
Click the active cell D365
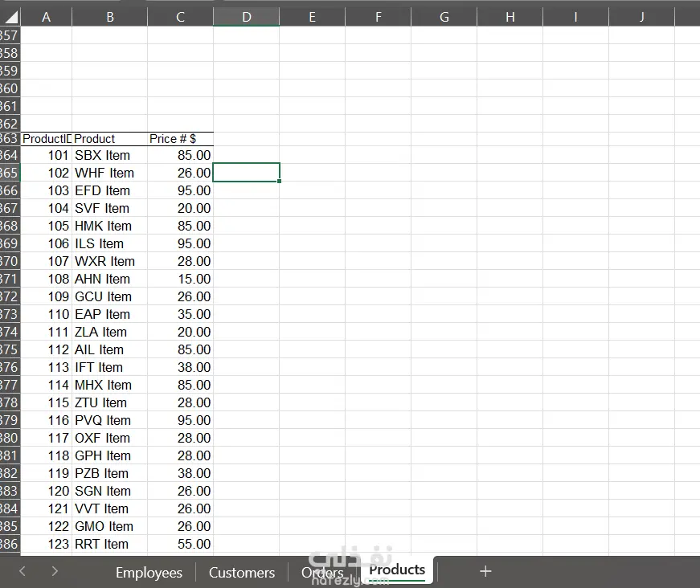[247, 173]
